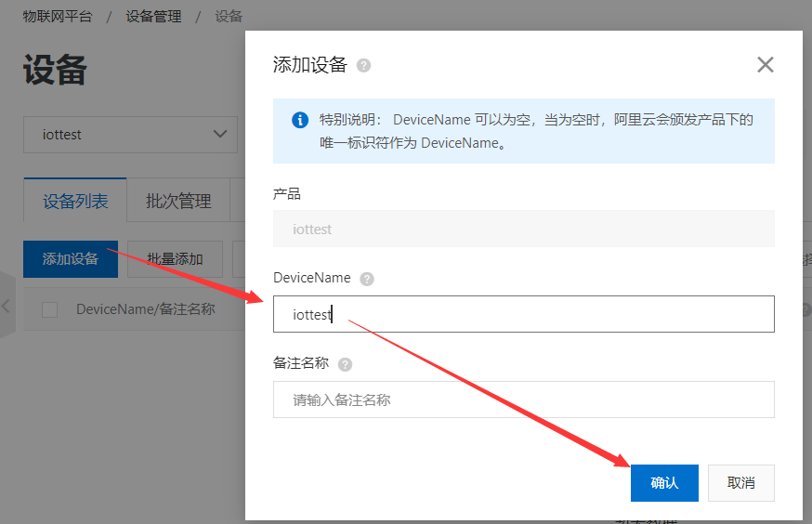Go to 物联网平台 in breadcrumb

58,16
